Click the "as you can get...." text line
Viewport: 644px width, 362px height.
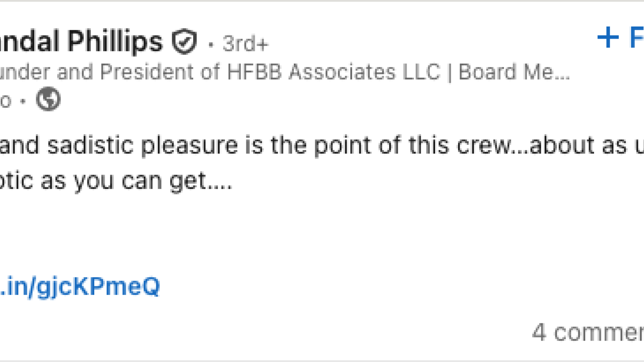pyautogui.click(x=136, y=181)
